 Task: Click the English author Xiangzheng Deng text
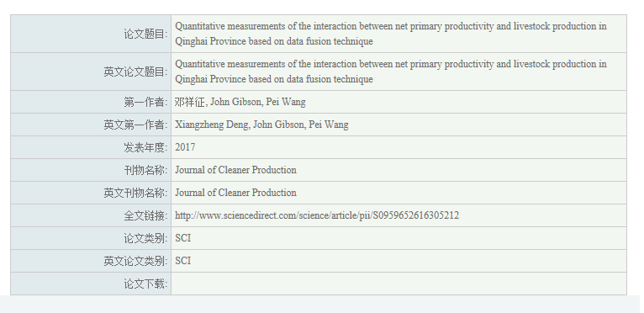212,125
